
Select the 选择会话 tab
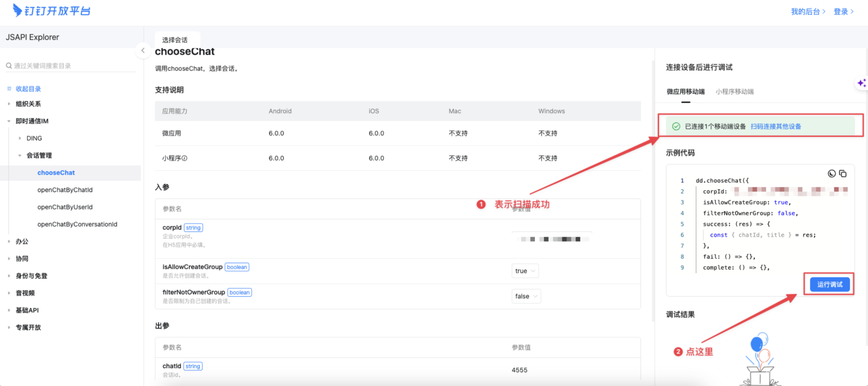point(175,40)
